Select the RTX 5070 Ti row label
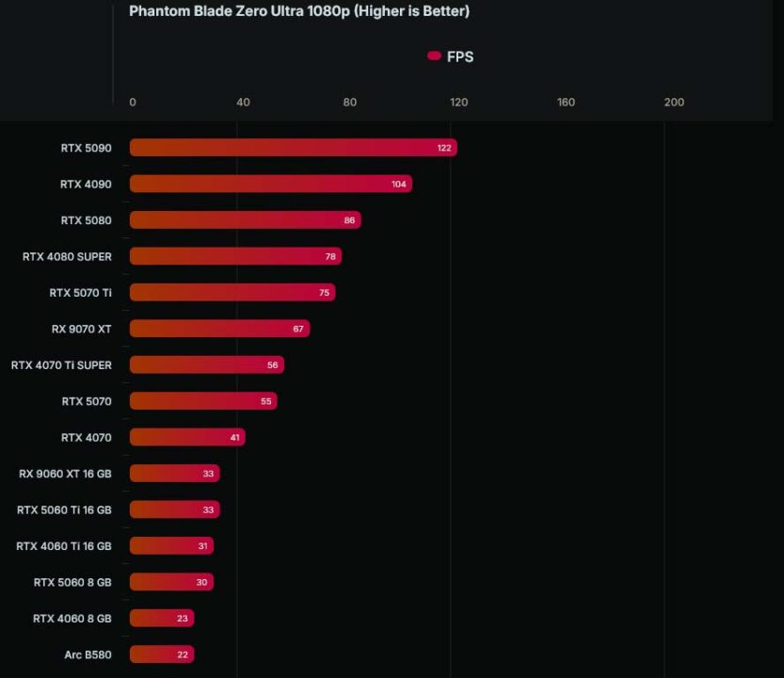Screen dimensions: 784x678 [x=81, y=293]
